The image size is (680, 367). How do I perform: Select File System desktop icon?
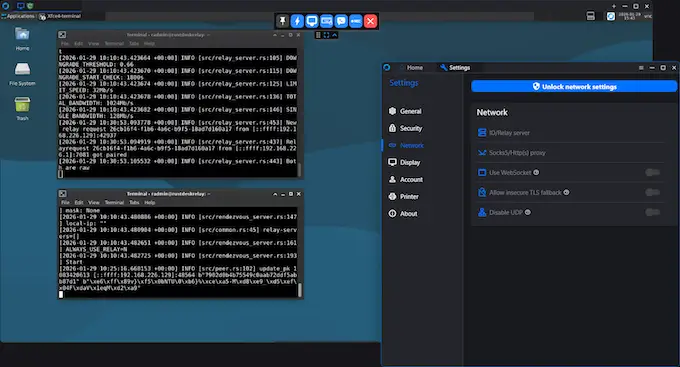(22, 73)
